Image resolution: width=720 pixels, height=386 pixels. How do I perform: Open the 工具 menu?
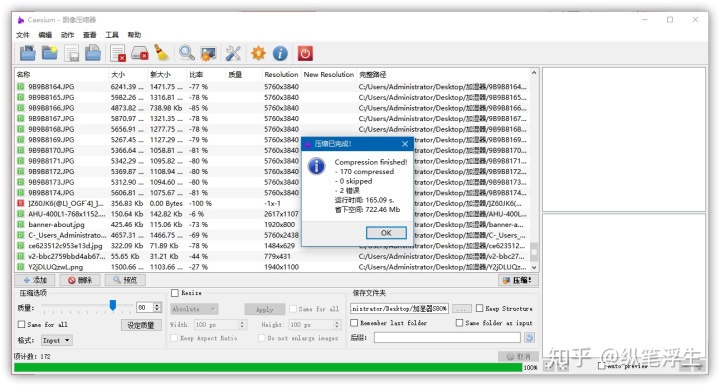(112, 35)
